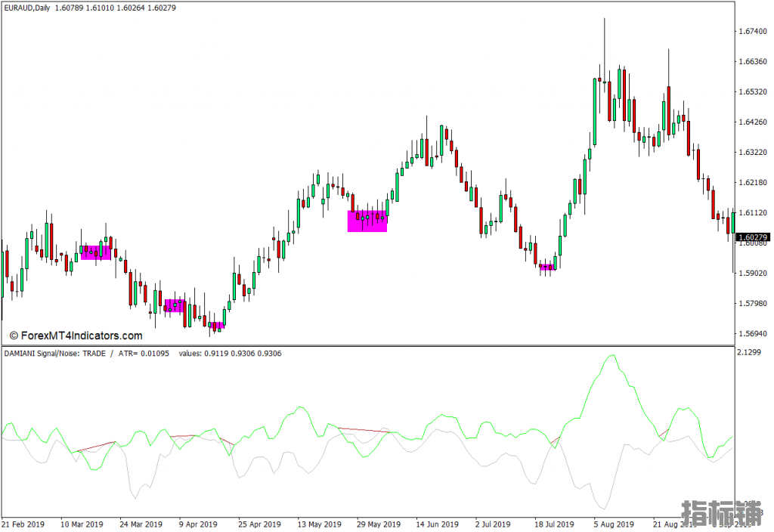Select the 25 Apr 2019 date label
The image size is (774, 532).
pyautogui.click(x=260, y=524)
